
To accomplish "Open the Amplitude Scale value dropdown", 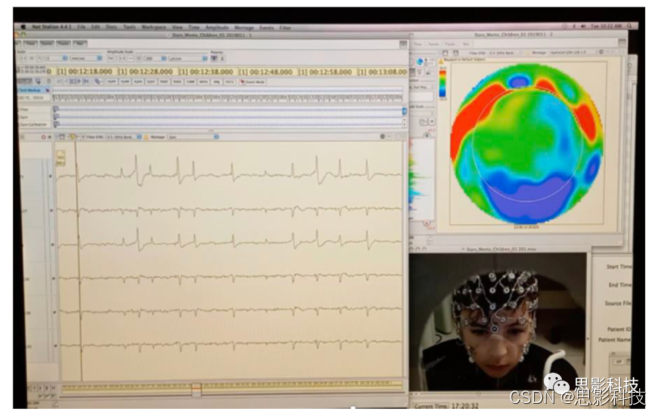I will [x=156, y=58].
